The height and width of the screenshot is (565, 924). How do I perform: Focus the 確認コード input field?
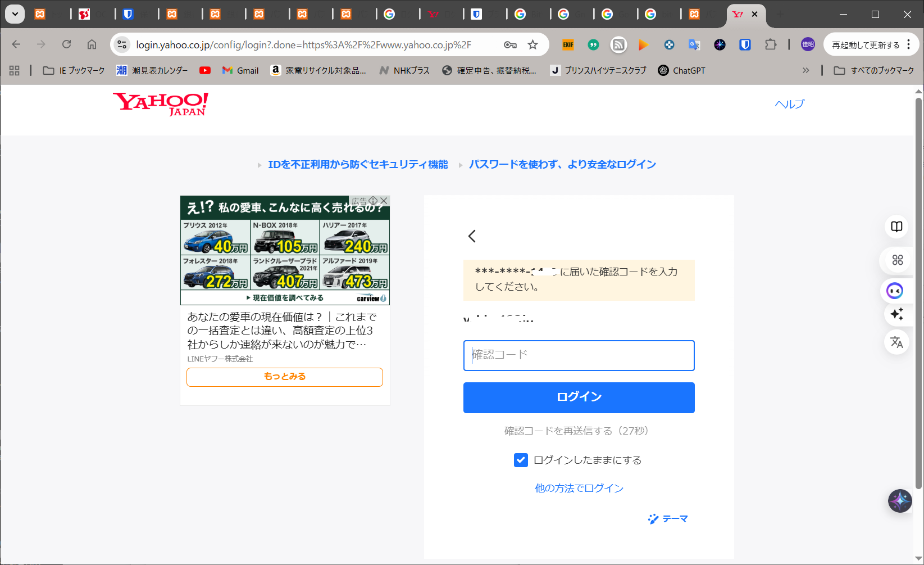pos(579,355)
